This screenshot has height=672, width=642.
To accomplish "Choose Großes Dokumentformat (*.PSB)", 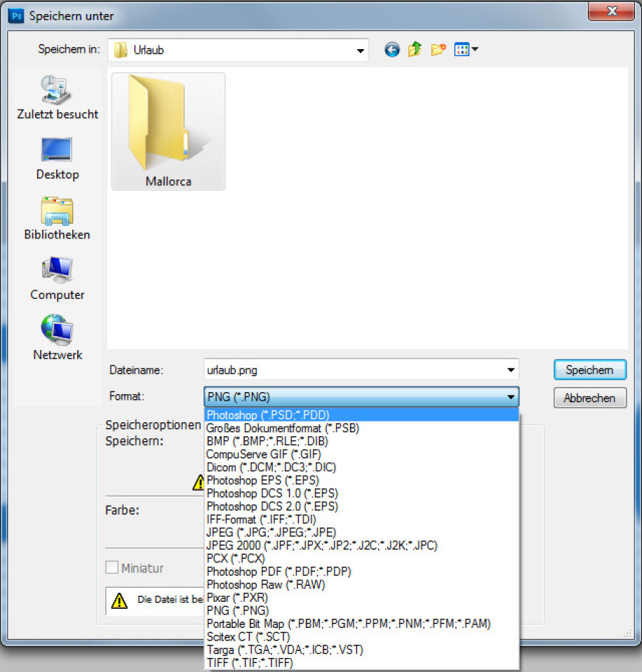I will [362, 428].
